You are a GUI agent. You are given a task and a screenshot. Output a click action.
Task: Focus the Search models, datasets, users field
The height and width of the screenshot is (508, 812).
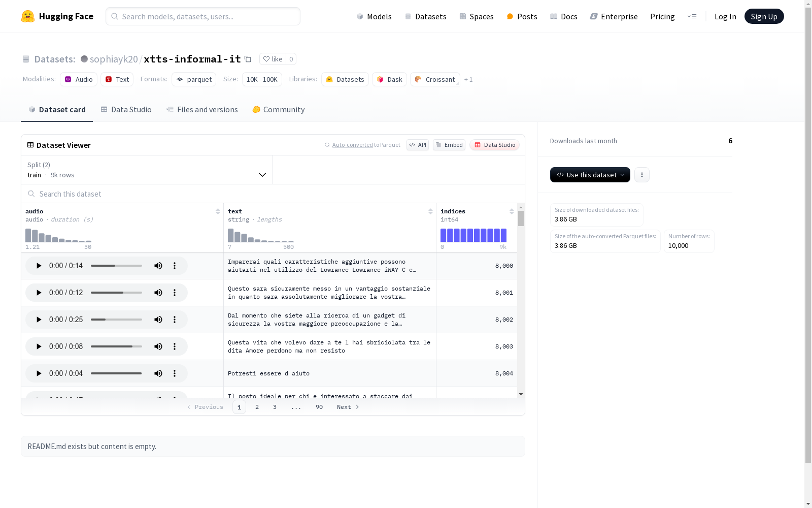203,16
